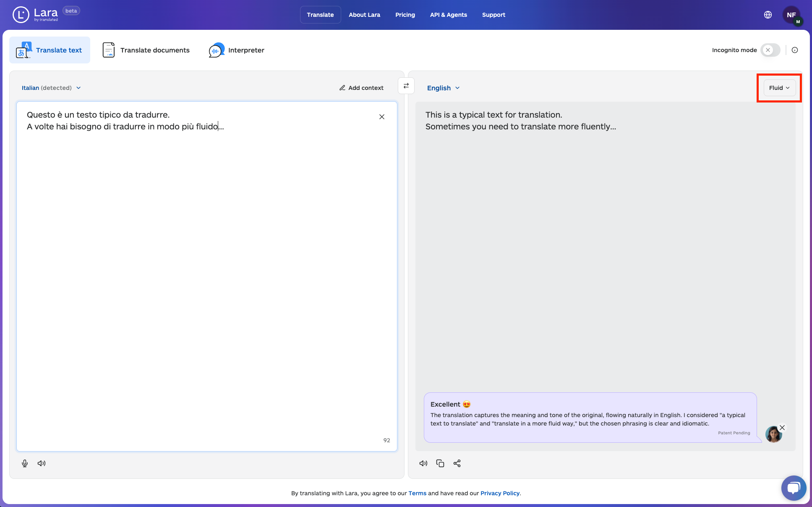Open the Pricing menu item
This screenshot has height=507, width=812.
coord(405,15)
